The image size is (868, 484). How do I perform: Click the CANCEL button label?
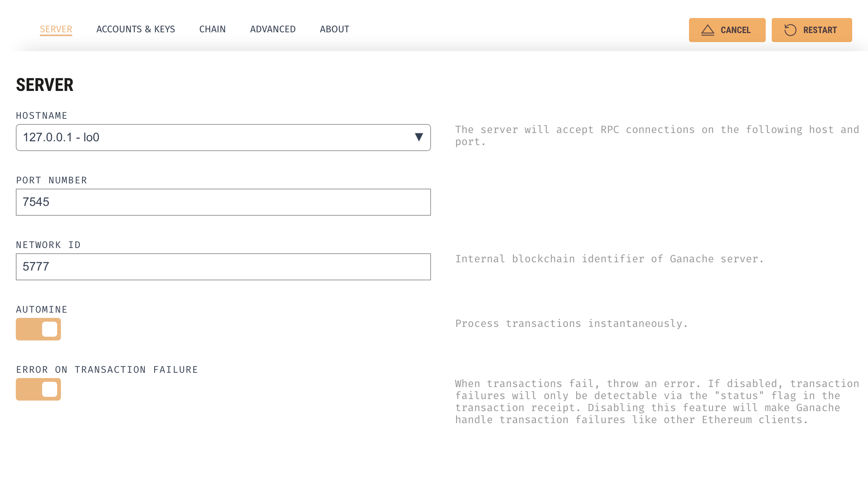[735, 30]
